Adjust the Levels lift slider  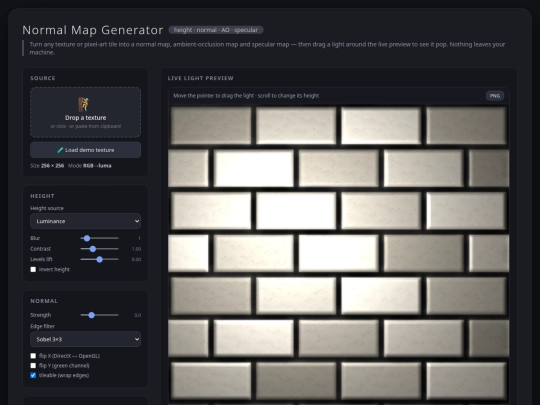[100, 259]
